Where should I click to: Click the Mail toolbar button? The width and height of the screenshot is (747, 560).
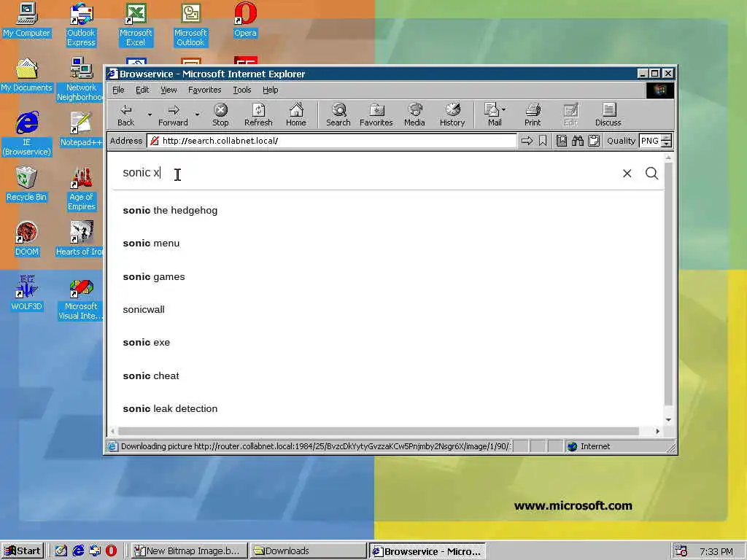point(492,115)
